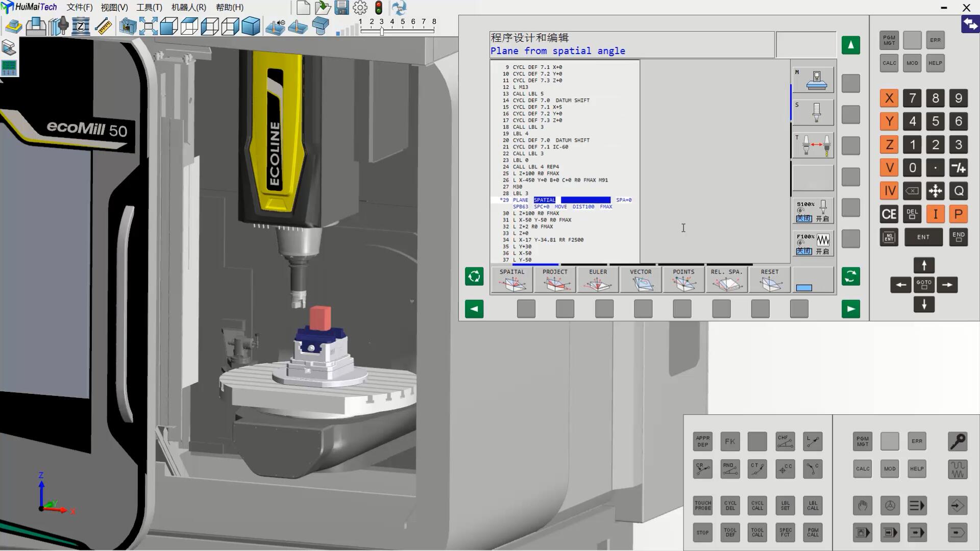
Task: Click the Z zero offset icon
Action: tap(81, 26)
